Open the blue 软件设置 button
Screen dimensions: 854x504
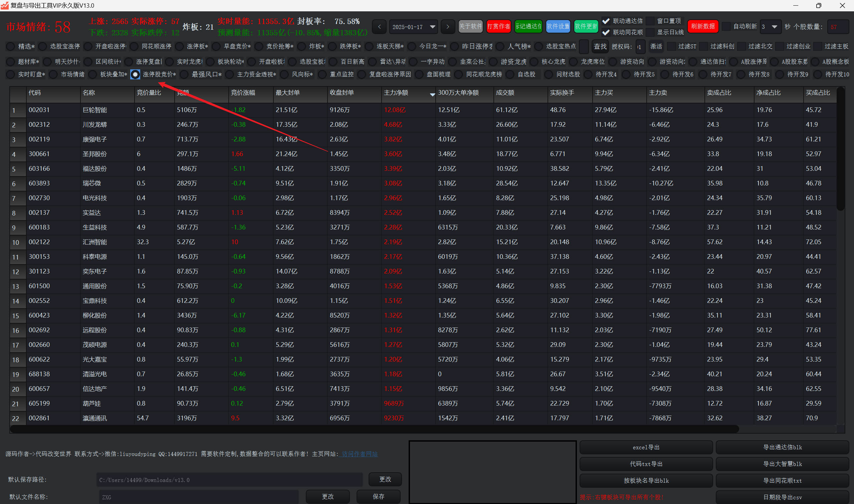558,26
